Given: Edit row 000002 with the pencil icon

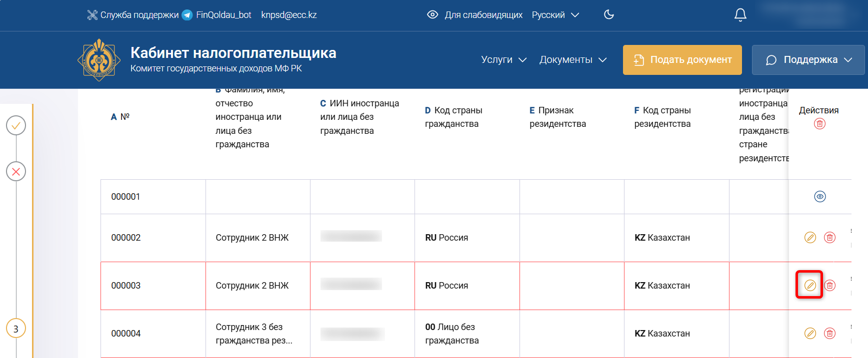Looking at the screenshot, I should (x=810, y=238).
